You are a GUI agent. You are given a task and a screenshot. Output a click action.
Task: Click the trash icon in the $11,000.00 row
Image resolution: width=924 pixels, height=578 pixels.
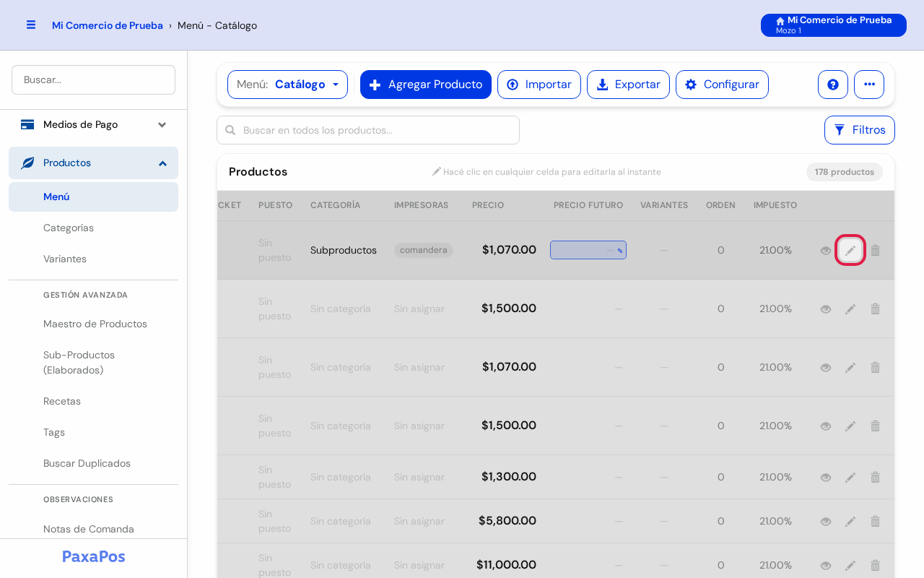pyautogui.click(x=875, y=565)
